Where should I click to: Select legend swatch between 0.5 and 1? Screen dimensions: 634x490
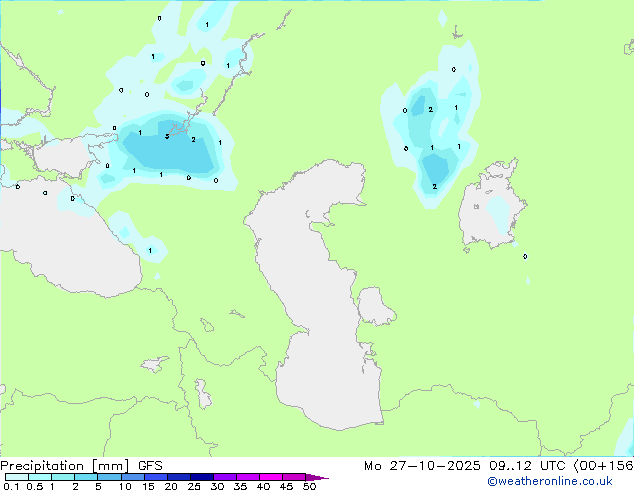point(40,477)
